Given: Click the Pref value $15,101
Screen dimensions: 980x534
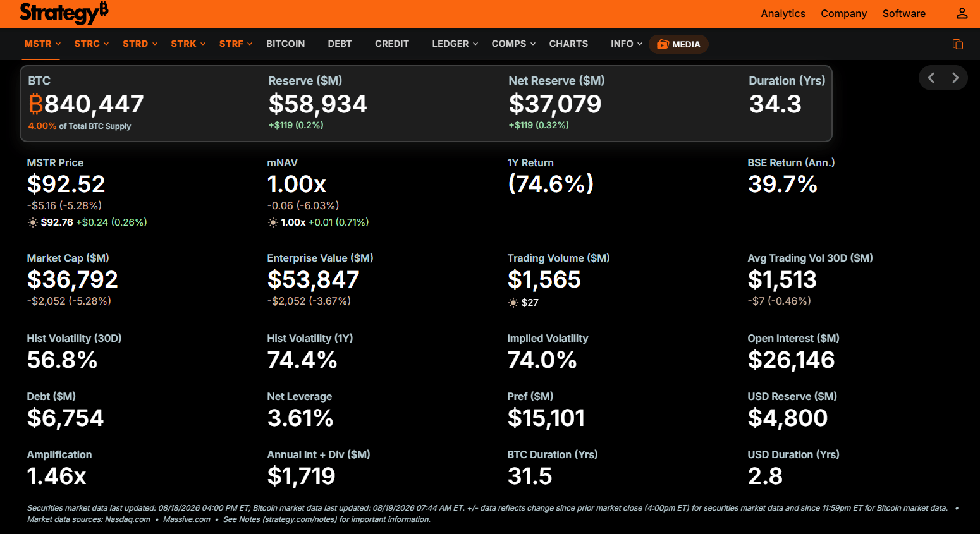Looking at the screenshot, I should [x=546, y=418].
